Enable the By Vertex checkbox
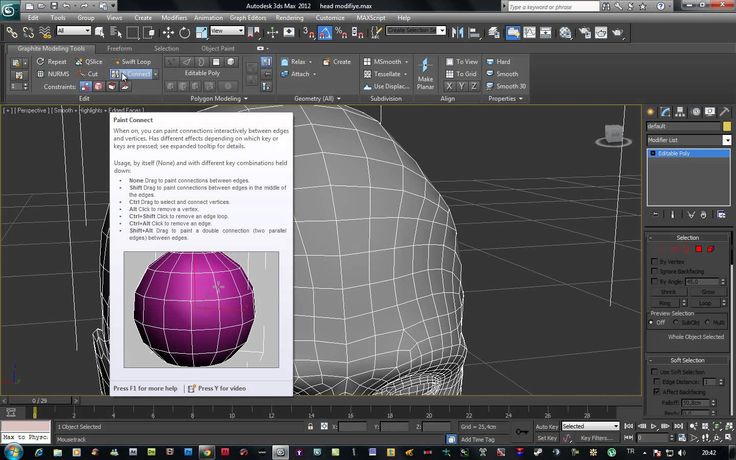The width and height of the screenshot is (736, 460). pos(654,261)
